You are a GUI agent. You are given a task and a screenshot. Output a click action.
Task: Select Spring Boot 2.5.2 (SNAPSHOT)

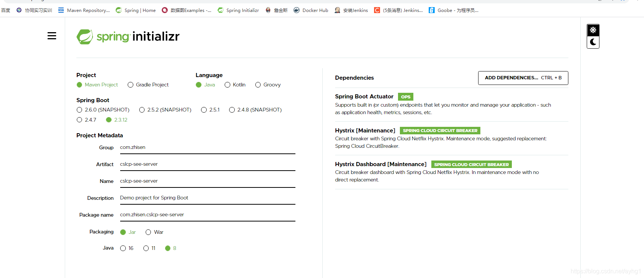click(x=165, y=110)
